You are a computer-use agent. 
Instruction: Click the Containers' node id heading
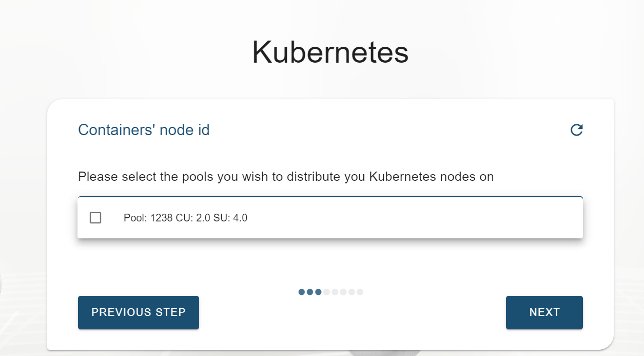[144, 130]
